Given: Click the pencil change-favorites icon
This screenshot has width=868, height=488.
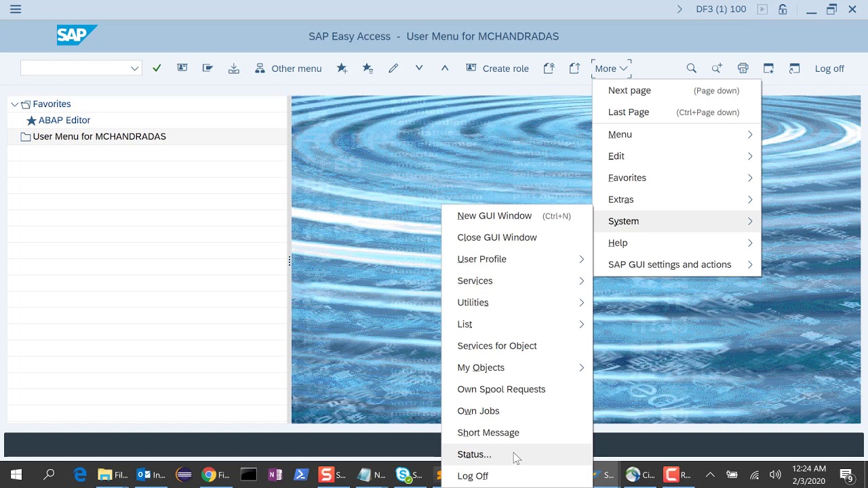Looking at the screenshot, I should pyautogui.click(x=393, y=68).
